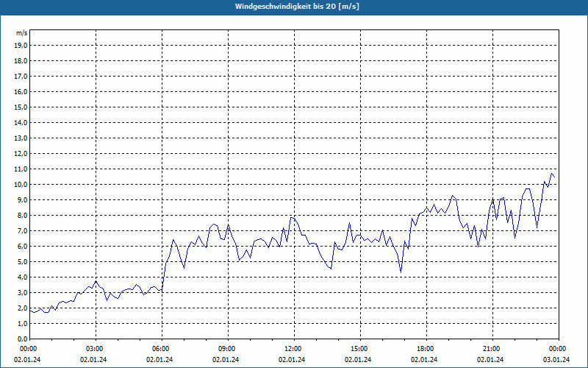The image size is (588, 368).
Task: Click the 19,0 y-axis label
Action: (21, 46)
